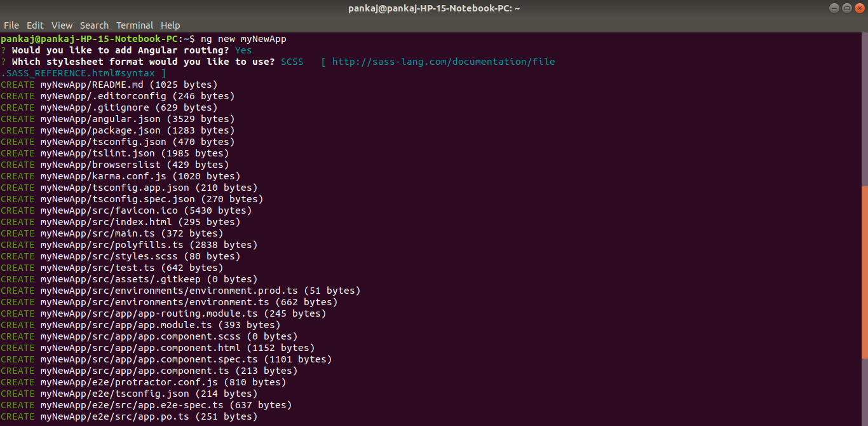868x426 pixels.
Task: Open the sass-lang.com documentation URL
Action: [x=444, y=62]
